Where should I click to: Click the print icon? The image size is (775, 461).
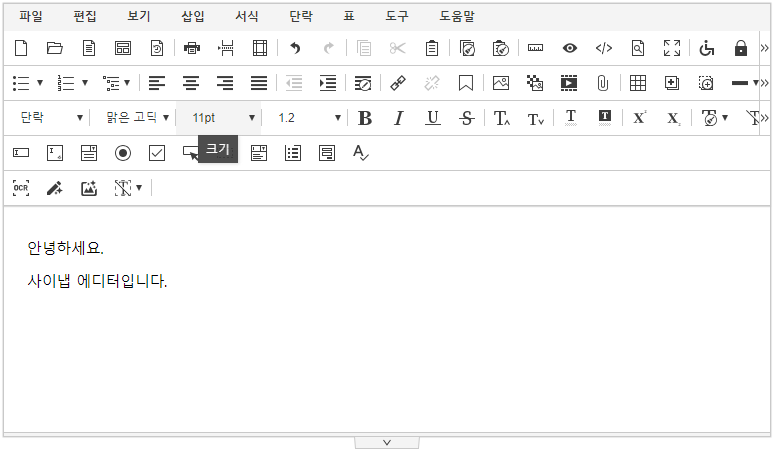pos(192,48)
